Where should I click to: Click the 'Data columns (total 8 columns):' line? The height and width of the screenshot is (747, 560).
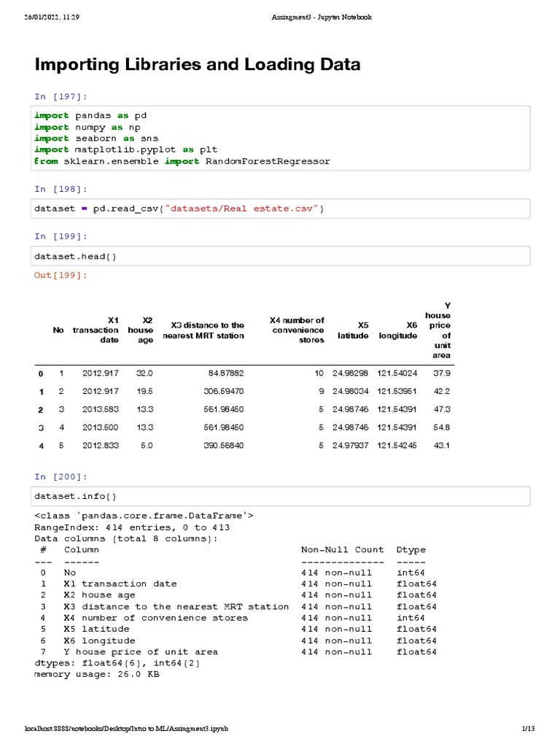point(126,539)
